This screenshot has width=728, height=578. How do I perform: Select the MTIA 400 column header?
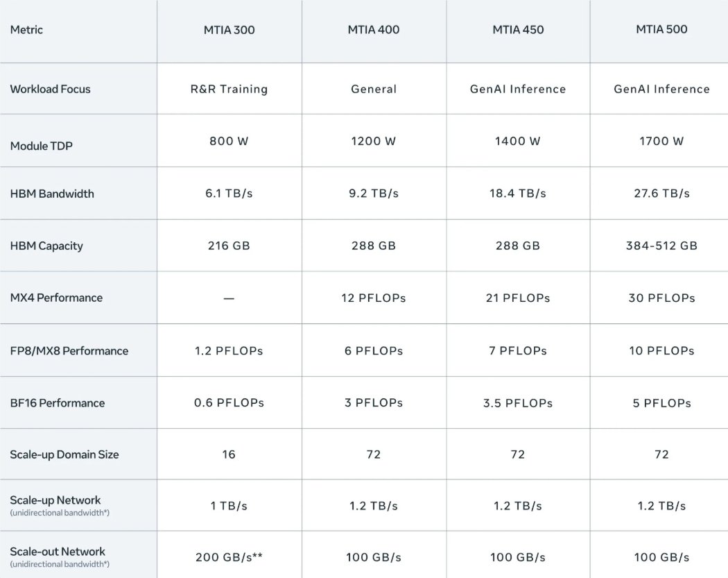[x=374, y=30]
